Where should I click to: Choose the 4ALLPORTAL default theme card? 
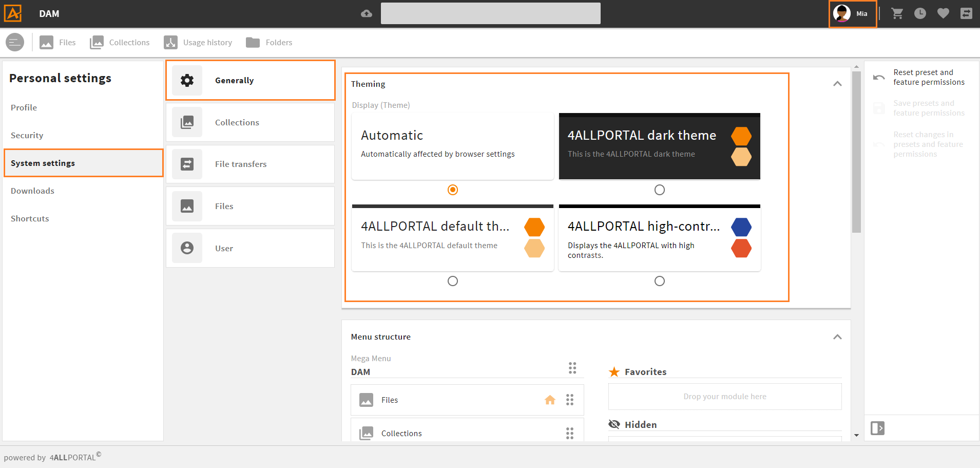pyautogui.click(x=453, y=238)
